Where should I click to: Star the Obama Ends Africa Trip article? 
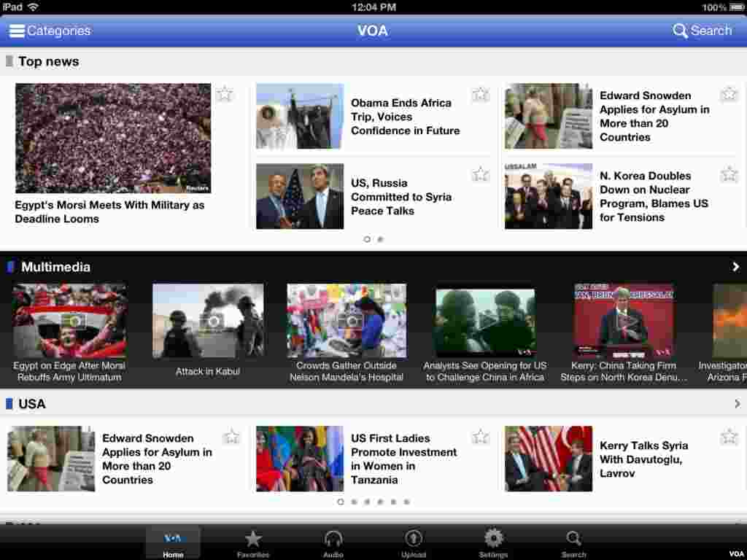(x=480, y=95)
